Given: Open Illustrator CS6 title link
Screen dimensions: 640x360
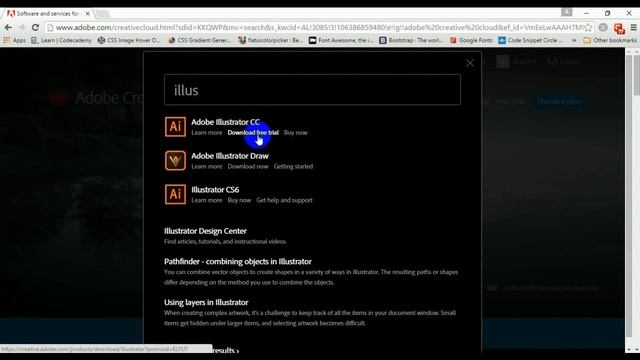Looking at the screenshot, I should pos(215,190).
